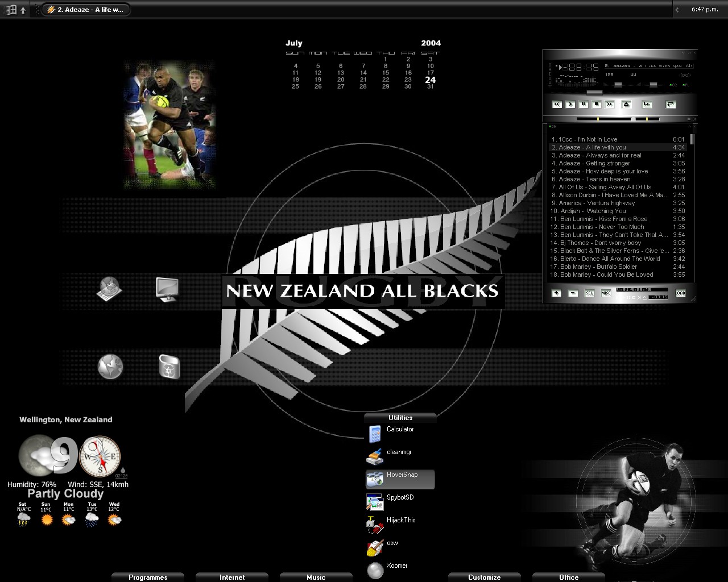
Task: Click the playlist LOAD button
Action: pos(680,293)
